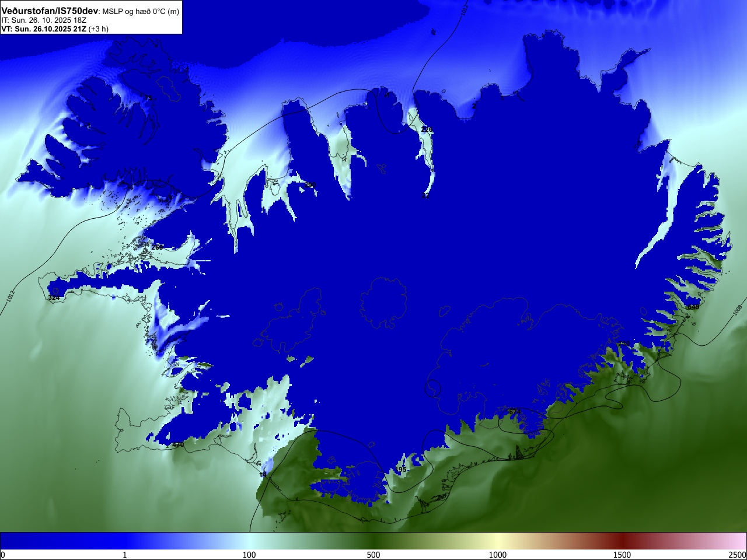Click the 470 value on the map
The image size is (747, 560).
pyautogui.click(x=178, y=444)
